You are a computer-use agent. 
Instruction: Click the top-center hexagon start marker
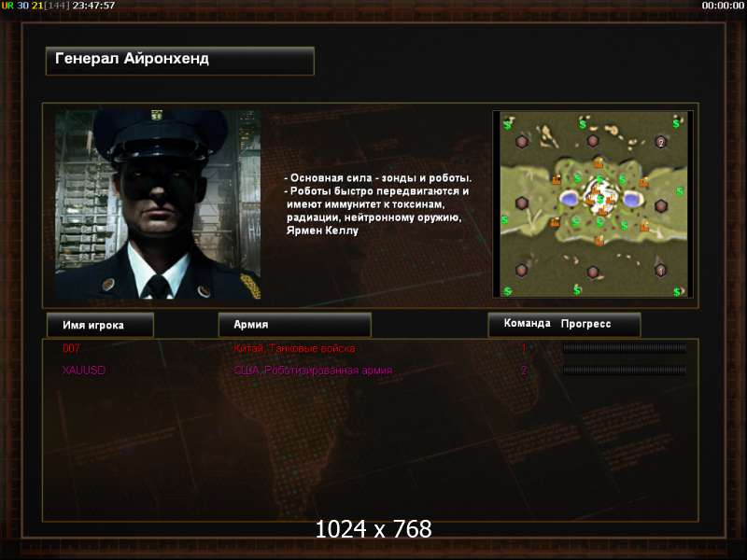coord(593,141)
